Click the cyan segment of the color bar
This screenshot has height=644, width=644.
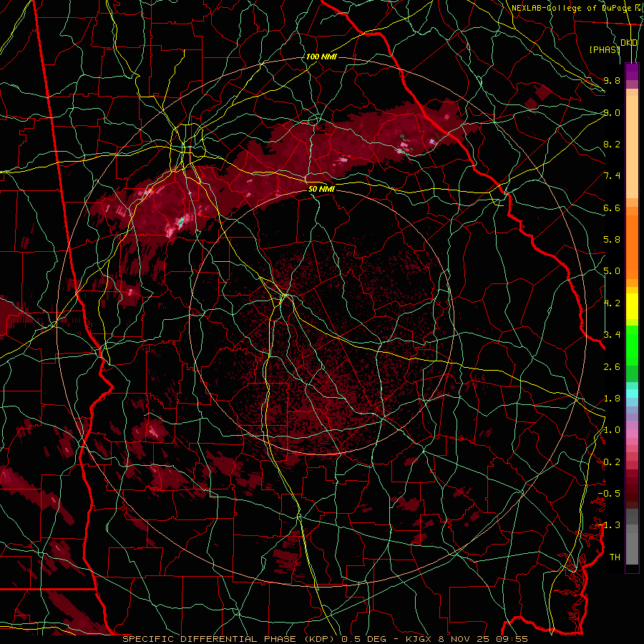coord(632,393)
